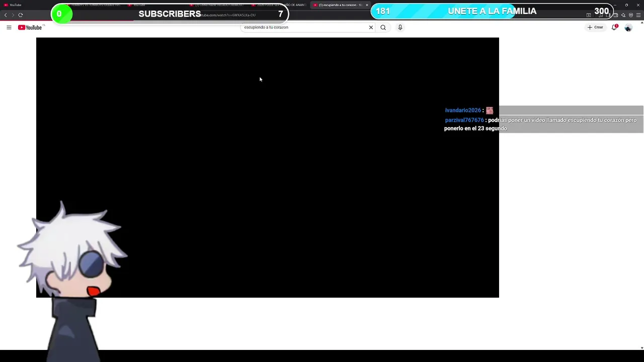Open the browser wallet icon

coord(616,15)
